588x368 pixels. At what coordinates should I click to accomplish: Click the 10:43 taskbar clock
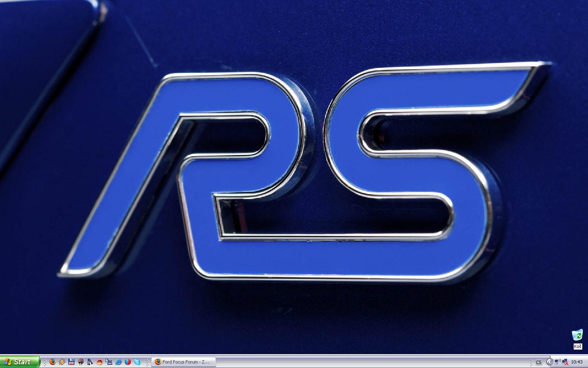(577, 362)
